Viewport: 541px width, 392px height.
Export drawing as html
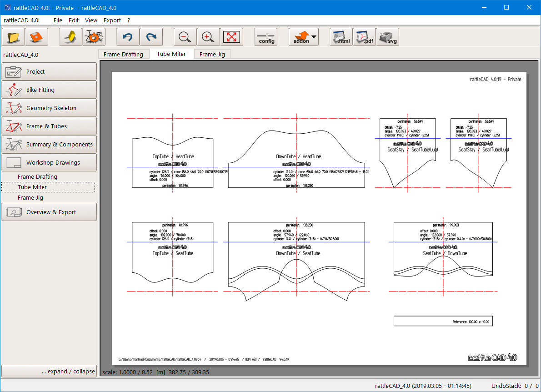pyautogui.click(x=341, y=37)
